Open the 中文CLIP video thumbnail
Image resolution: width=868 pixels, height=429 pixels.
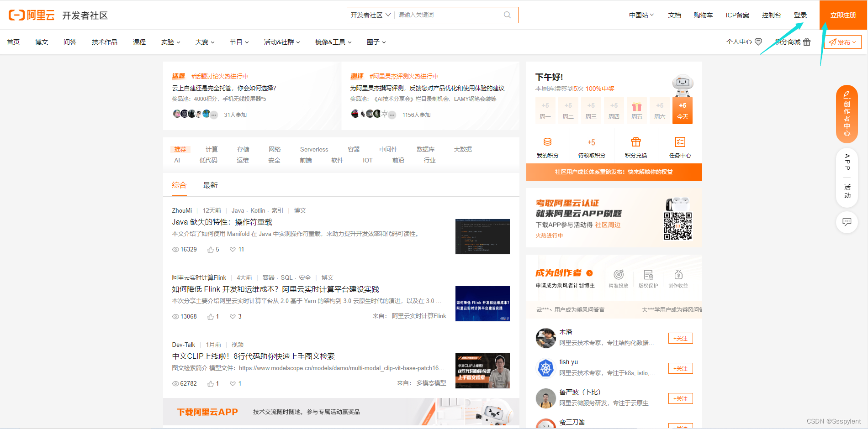[482, 371]
